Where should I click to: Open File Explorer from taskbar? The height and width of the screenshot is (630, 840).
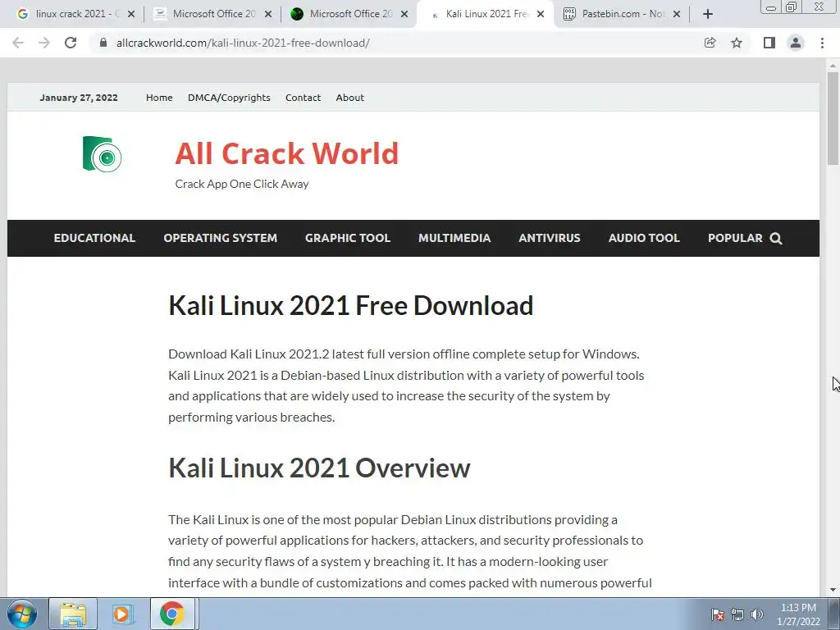[73, 614]
